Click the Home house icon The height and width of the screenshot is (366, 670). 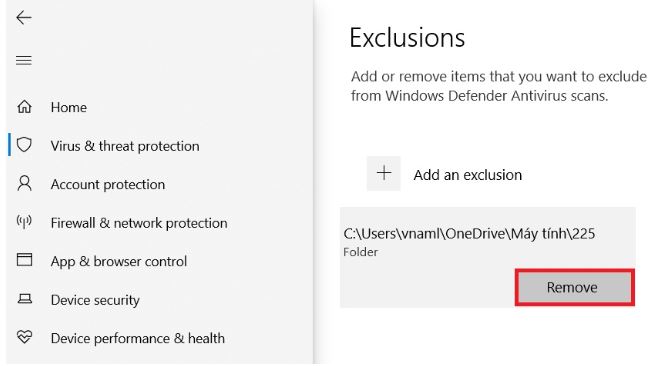coord(24,106)
